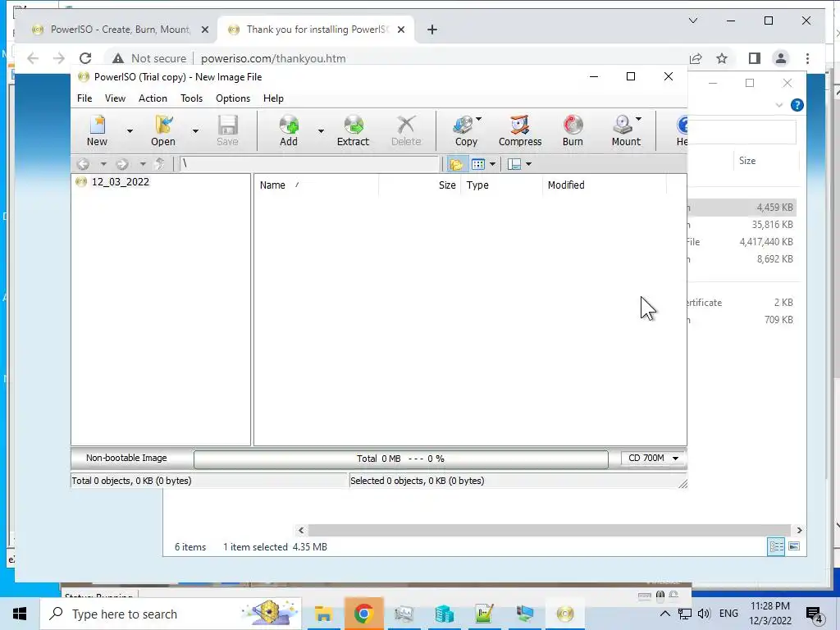Click the share page icon in Chrome

point(696,58)
